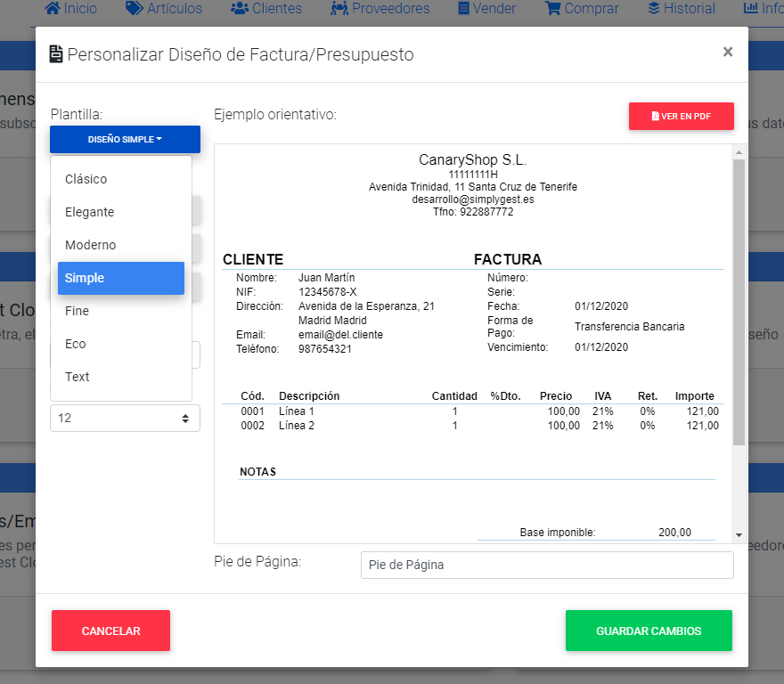Screen dimensions: 784x684
Task: Open the Diseño Simple template dropdown
Action: (125, 139)
